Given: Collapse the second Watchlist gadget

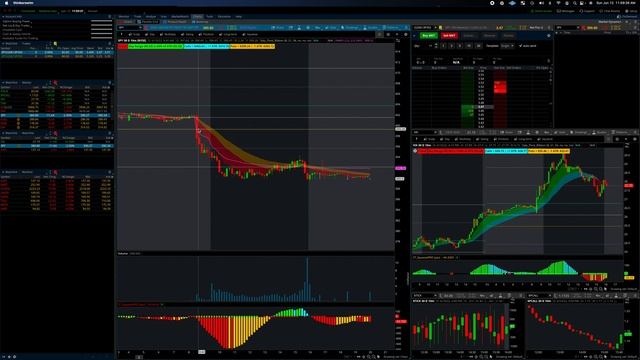Looking at the screenshot, I should pyautogui.click(x=3, y=83).
